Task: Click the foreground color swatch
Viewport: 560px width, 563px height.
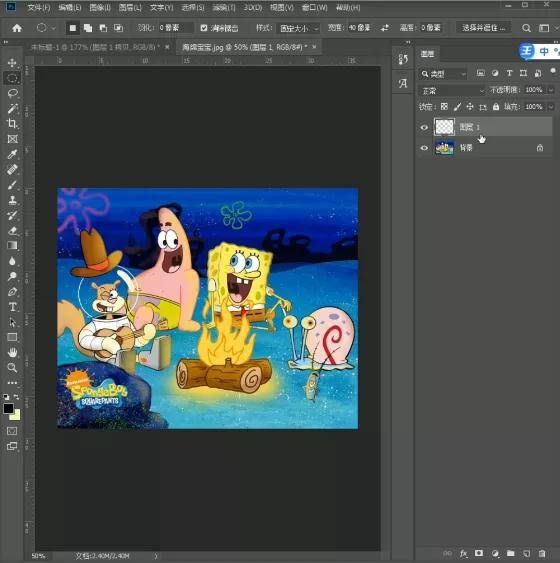Action: click(x=8, y=408)
